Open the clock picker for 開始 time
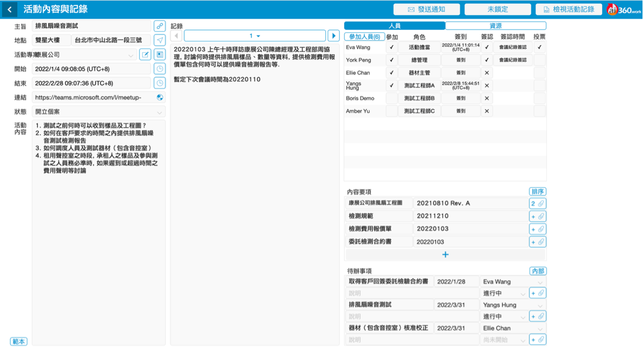Image resolution: width=644 pixels, height=353 pixels. tap(160, 68)
